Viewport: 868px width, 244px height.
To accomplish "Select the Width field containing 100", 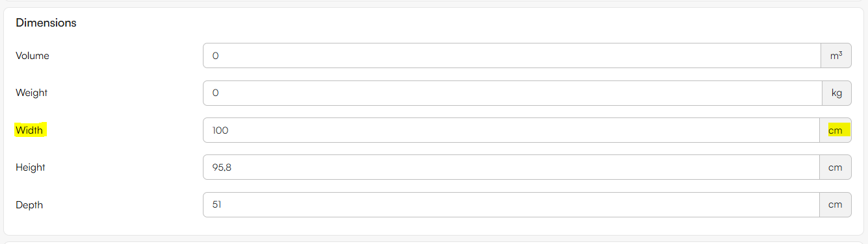I will coord(510,130).
